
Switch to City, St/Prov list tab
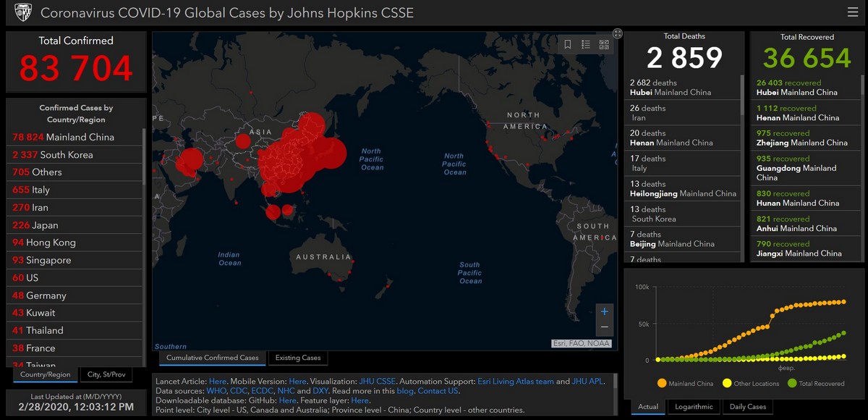point(106,374)
